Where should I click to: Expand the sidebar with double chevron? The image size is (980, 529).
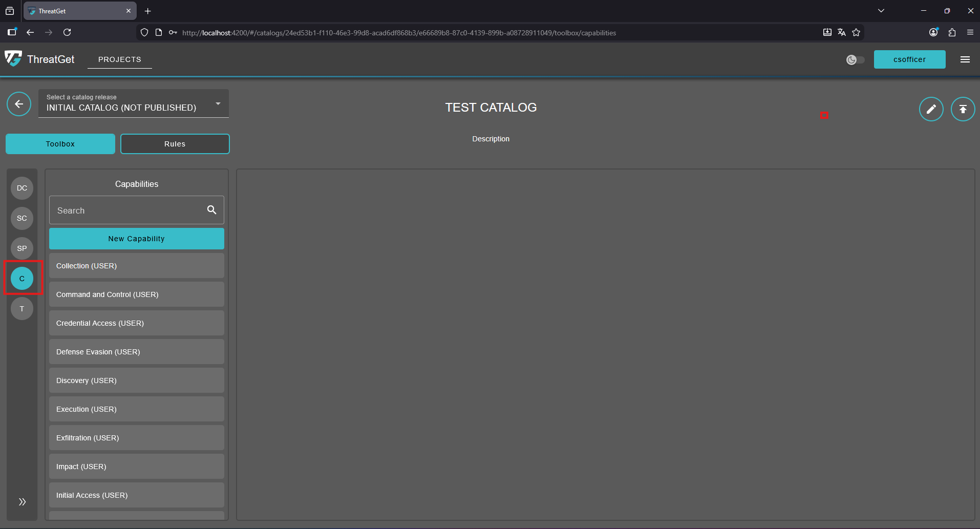tap(22, 502)
